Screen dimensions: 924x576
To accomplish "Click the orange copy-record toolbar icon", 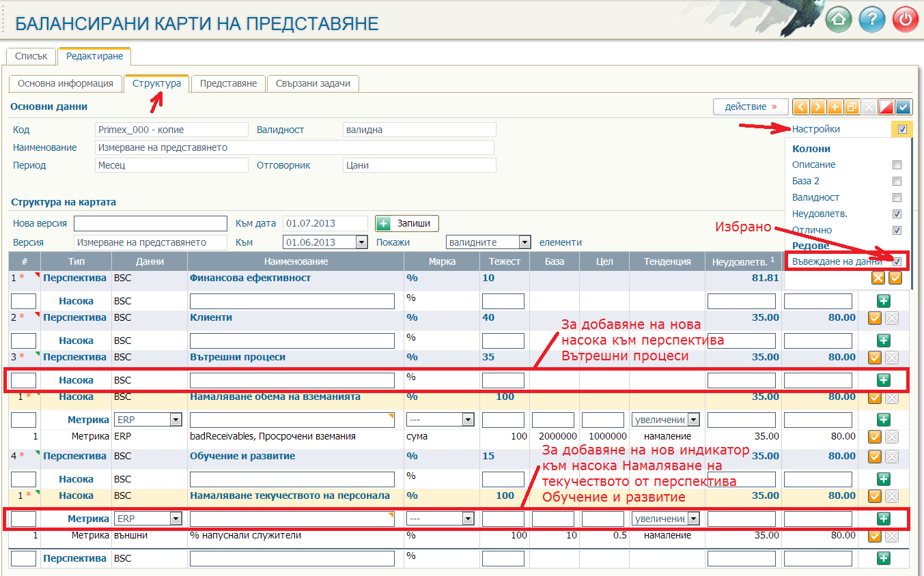I will 852,107.
